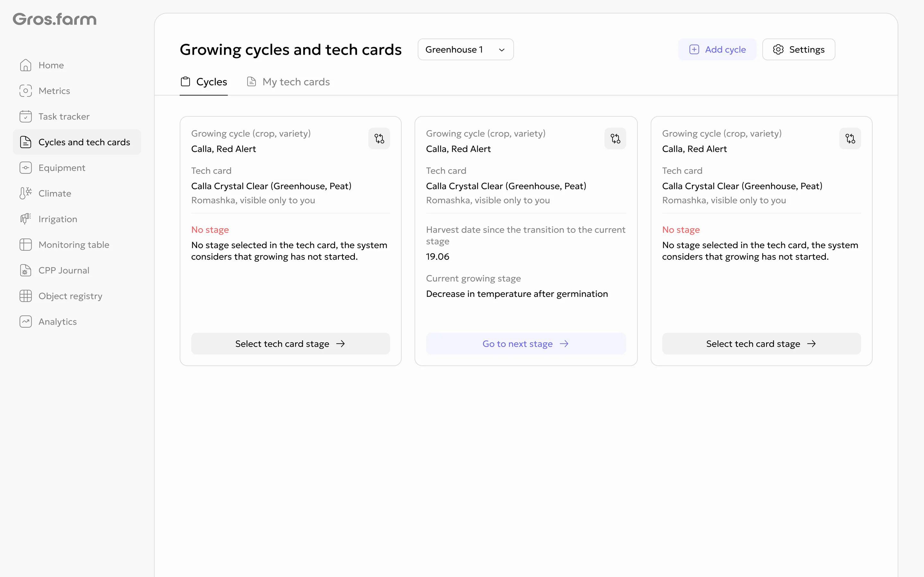Viewport: 924px width, 577px height.
Task: Open the Climate thermometer icon
Action: [26, 194]
